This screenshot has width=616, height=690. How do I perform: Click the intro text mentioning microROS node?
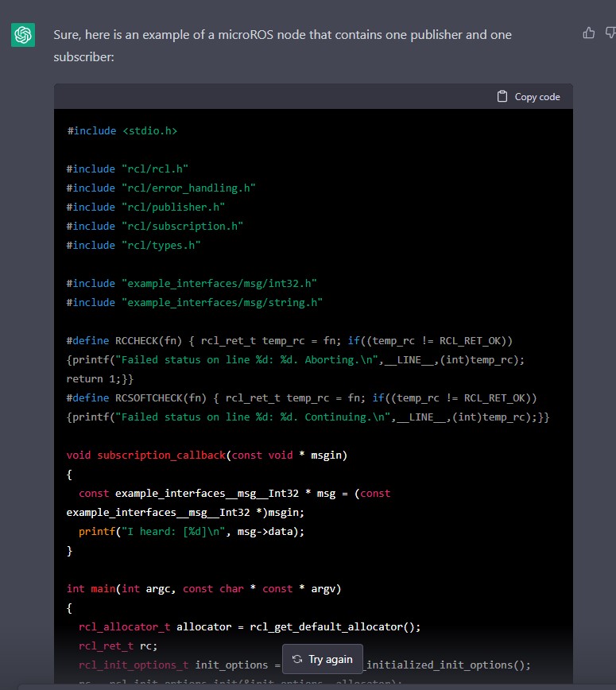pos(282,46)
